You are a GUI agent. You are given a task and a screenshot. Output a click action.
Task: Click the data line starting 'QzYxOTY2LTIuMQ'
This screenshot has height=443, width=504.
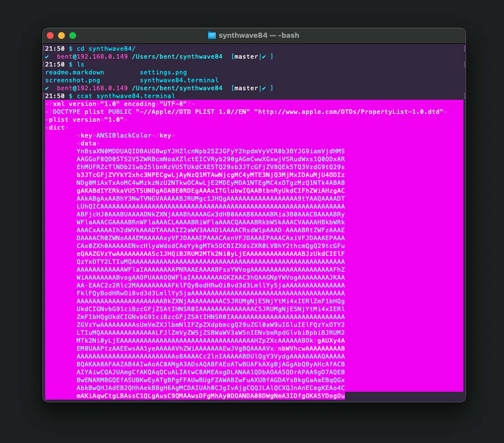click(x=210, y=262)
